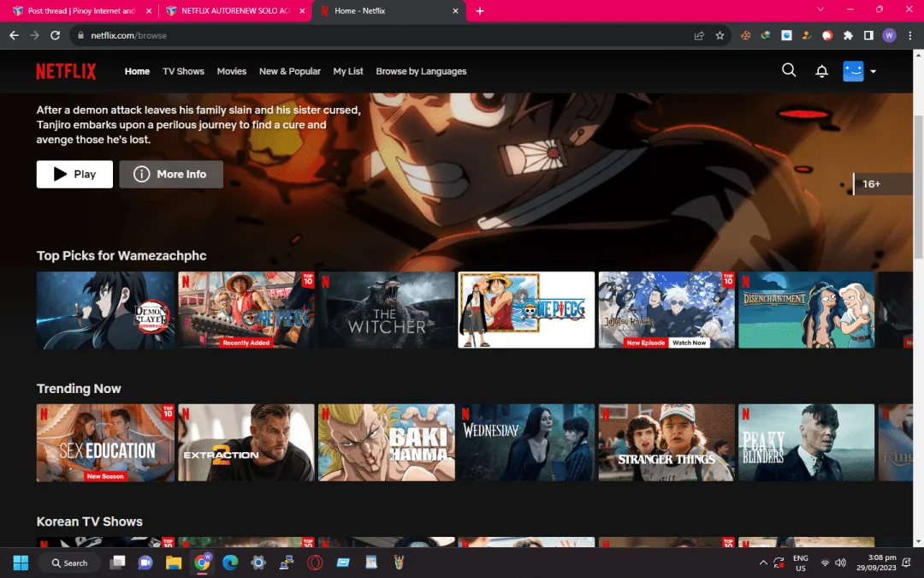Open Opera browser from taskbar
924x578 pixels.
coord(315,563)
